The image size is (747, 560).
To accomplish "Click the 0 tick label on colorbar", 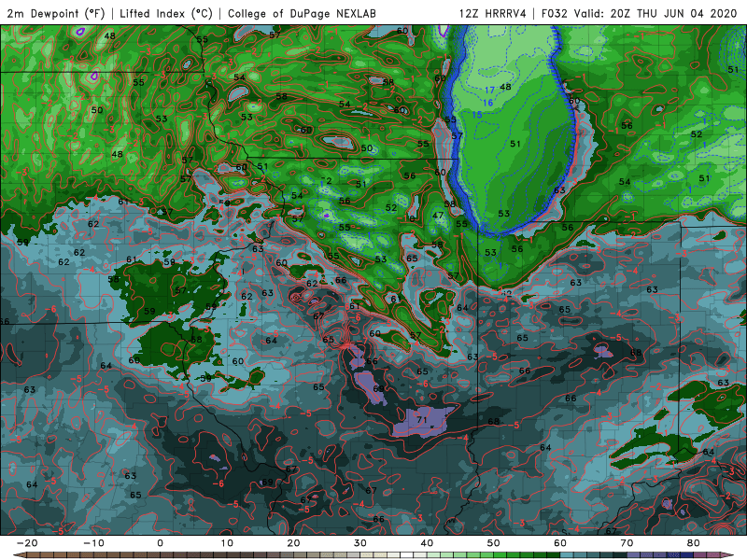I will (160, 543).
